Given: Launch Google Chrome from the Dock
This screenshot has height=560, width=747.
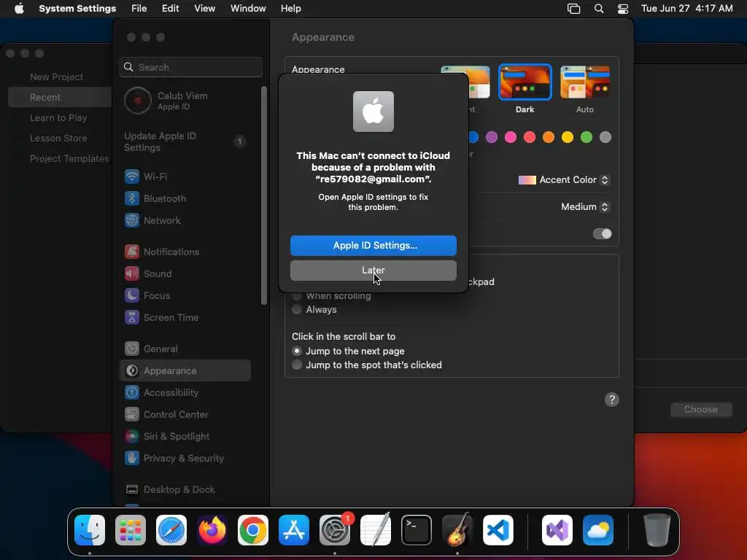Looking at the screenshot, I should pyautogui.click(x=253, y=530).
